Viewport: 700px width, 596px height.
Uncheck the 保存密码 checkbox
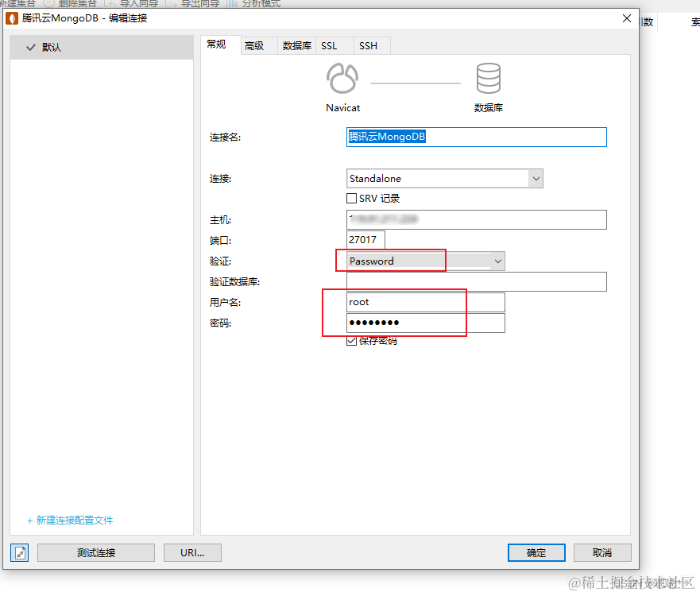pyautogui.click(x=352, y=341)
